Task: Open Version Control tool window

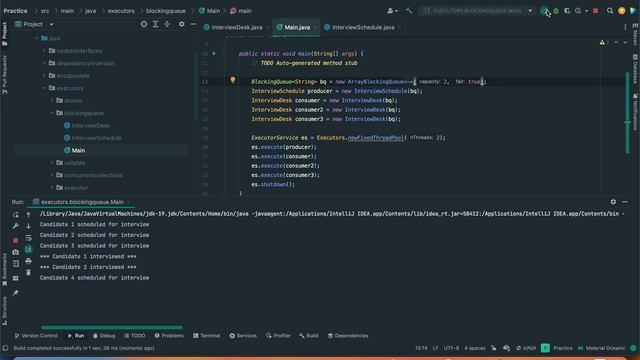Action: (36, 336)
